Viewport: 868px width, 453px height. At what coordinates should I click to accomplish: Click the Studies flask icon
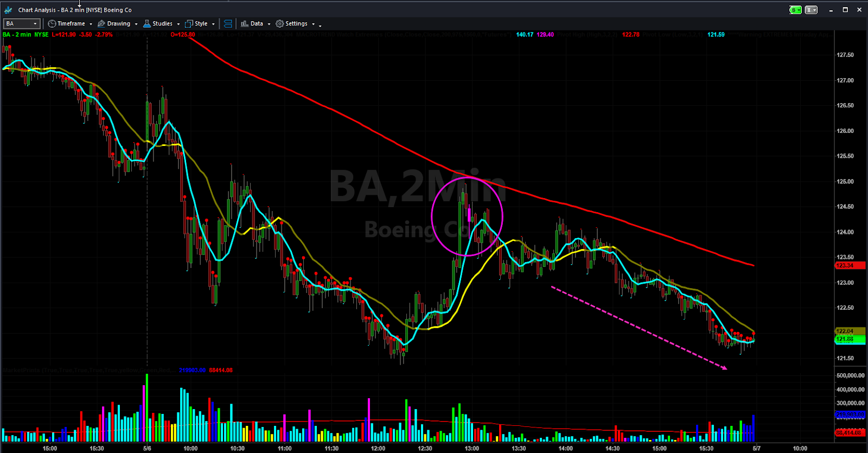point(147,24)
